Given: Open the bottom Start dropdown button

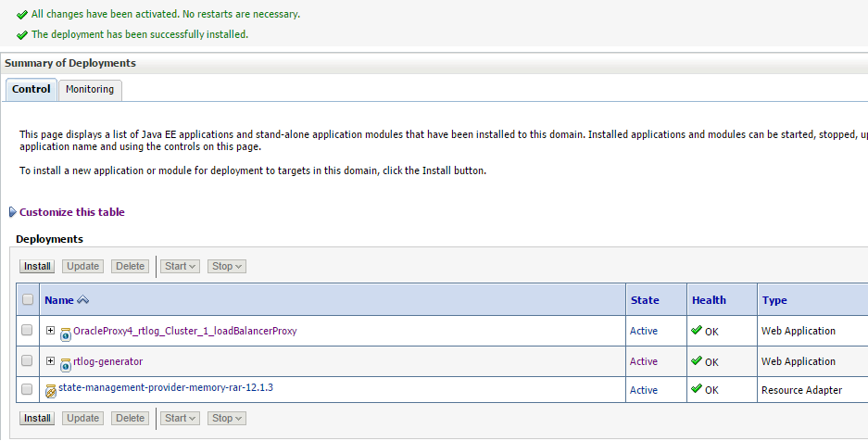Looking at the screenshot, I should [x=180, y=419].
